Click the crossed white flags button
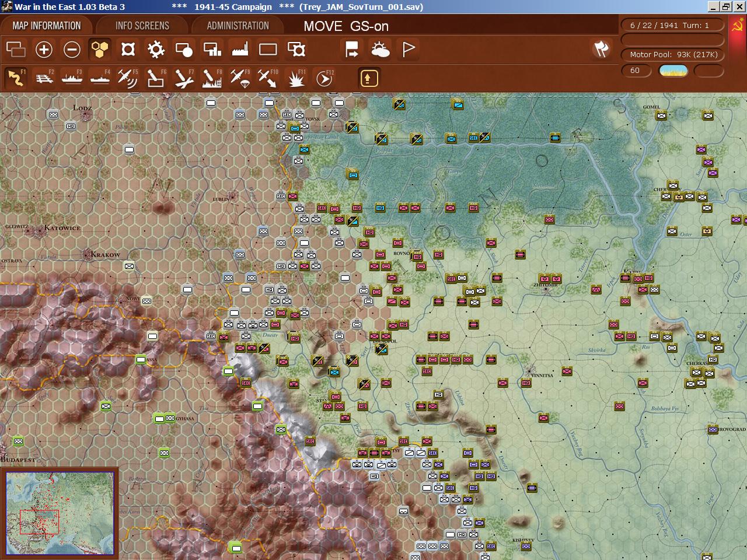The height and width of the screenshot is (560, 747). point(601,49)
